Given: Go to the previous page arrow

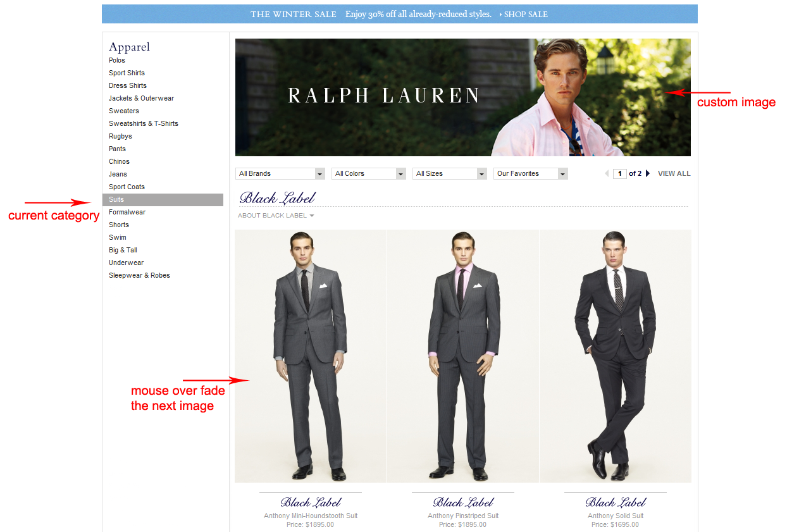Looking at the screenshot, I should pos(607,173).
